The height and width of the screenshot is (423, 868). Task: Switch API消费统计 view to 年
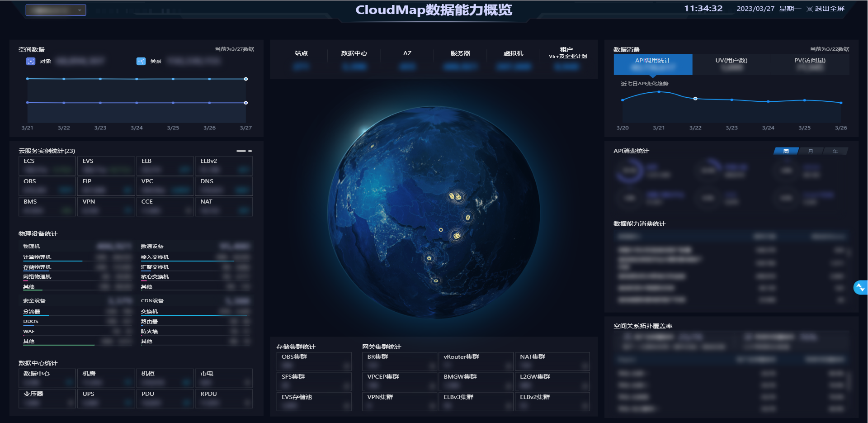[835, 151]
